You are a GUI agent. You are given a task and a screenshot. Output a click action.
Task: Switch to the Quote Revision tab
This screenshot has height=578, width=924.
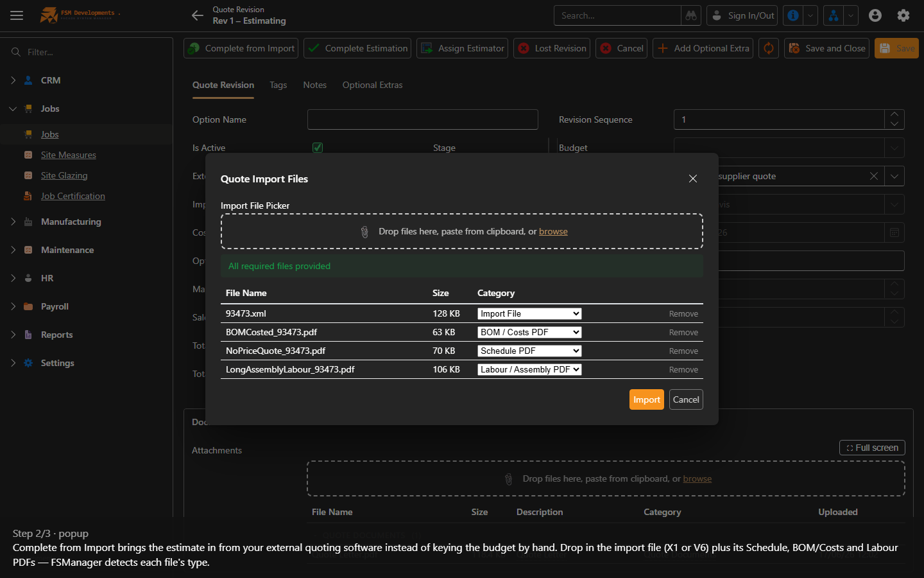coord(223,85)
